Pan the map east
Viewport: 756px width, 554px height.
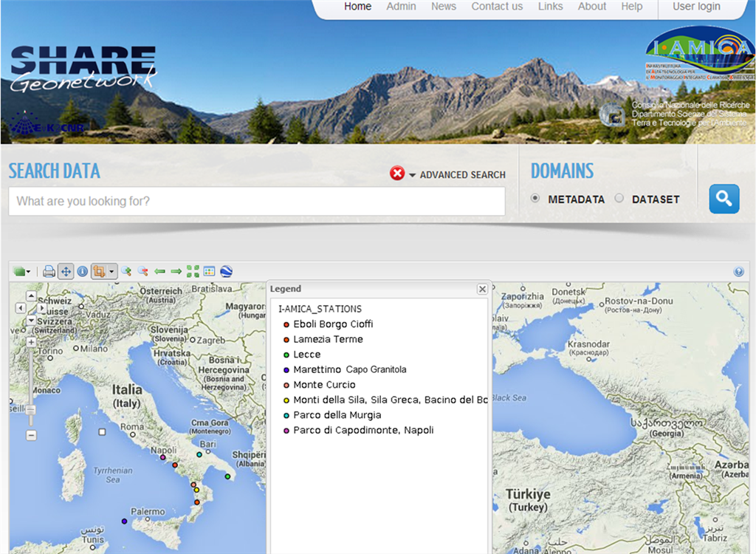click(x=42, y=308)
